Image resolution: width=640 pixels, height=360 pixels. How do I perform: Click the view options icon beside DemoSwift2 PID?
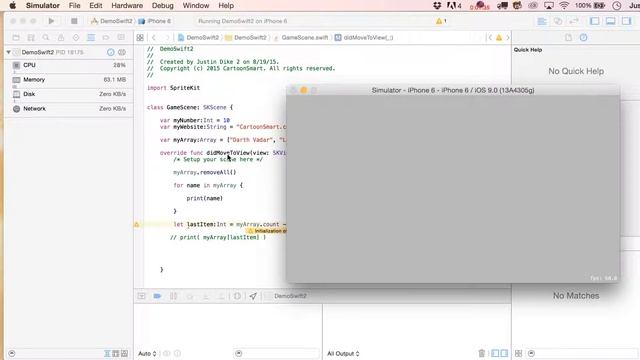click(x=122, y=52)
